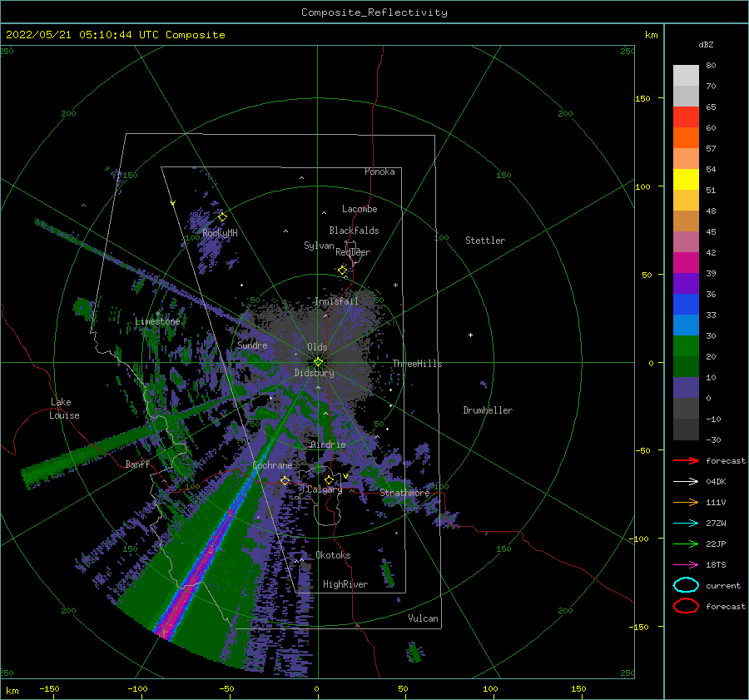The height and width of the screenshot is (700, 749).
Task: Click the ThreeHills city label
Action: [418, 364]
